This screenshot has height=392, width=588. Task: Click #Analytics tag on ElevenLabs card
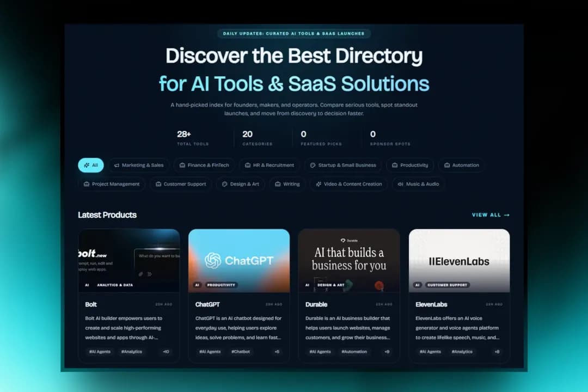tap(462, 352)
